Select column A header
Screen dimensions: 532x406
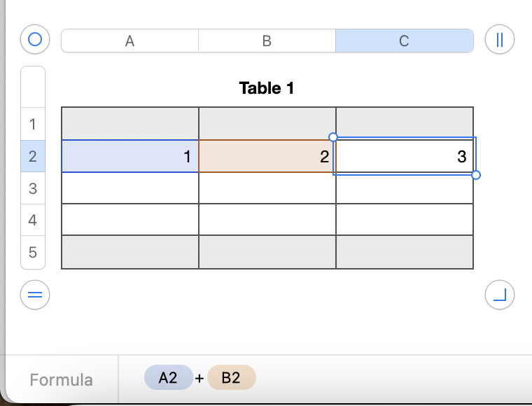pyautogui.click(x=129, y=41)
